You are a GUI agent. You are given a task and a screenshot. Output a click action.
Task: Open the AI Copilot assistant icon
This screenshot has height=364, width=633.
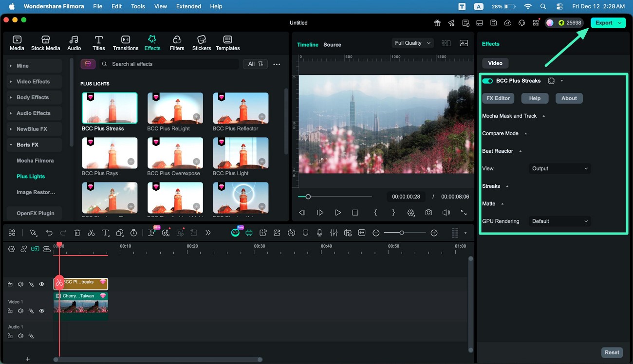click(235, 233)
